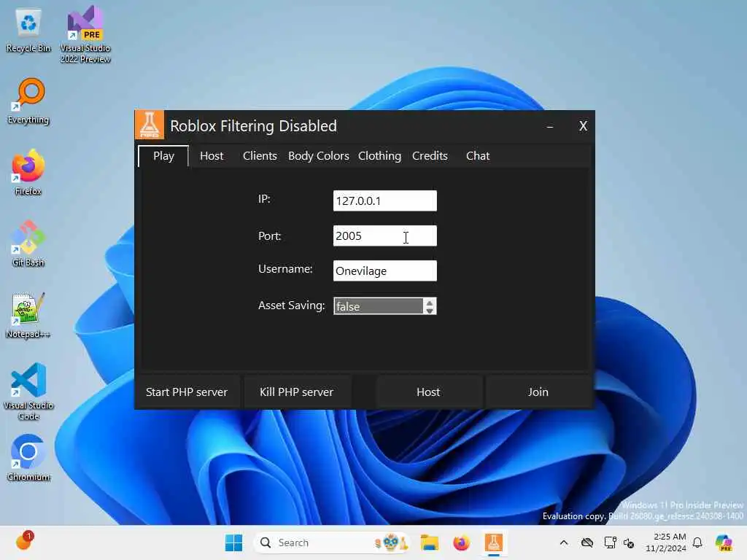Screen dimensions: 747x560
Task: Open the Chromium desktop shortcut
Action: pos(28,458)
